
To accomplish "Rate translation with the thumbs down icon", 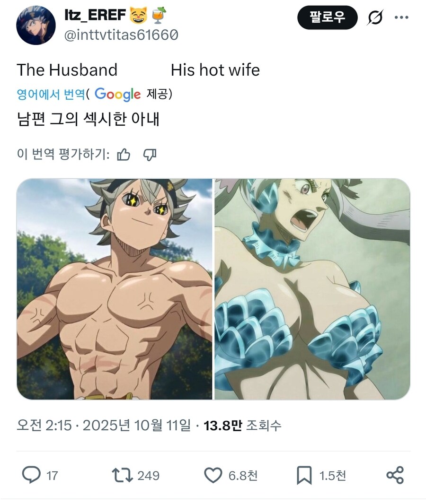I will (150, 155).
